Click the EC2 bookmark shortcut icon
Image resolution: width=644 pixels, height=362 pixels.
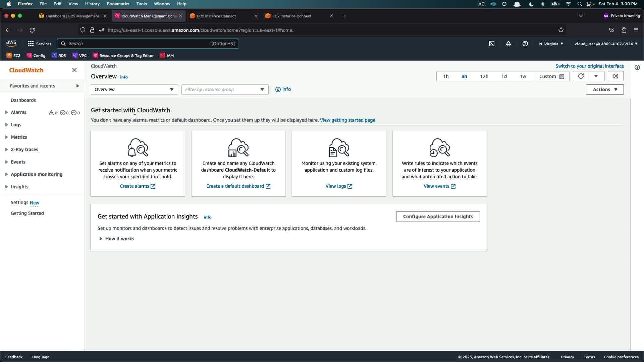pos(9,56)
